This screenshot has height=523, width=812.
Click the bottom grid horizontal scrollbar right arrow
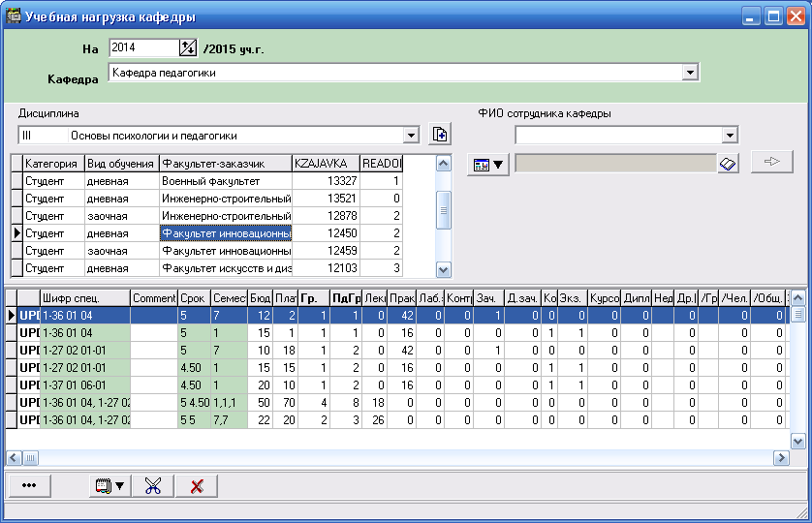pyautogui.click(x=781, y=457)
